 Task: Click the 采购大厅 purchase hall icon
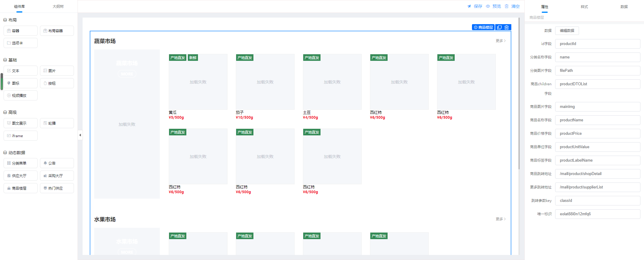pyautogui.click(x=45, y=176)
